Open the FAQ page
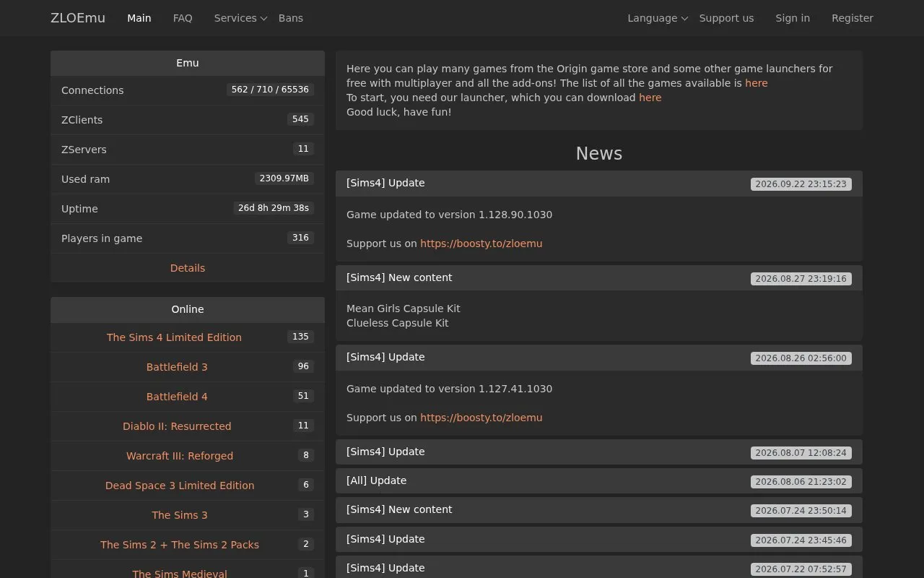The height and width of the screenshot is (578, 924). tap(183, 18)
